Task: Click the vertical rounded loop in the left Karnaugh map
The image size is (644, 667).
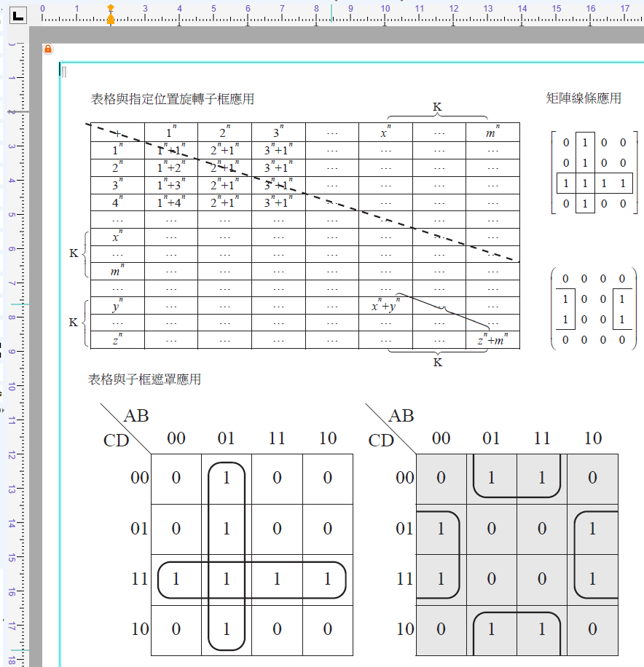Action: tap(227, 556)
